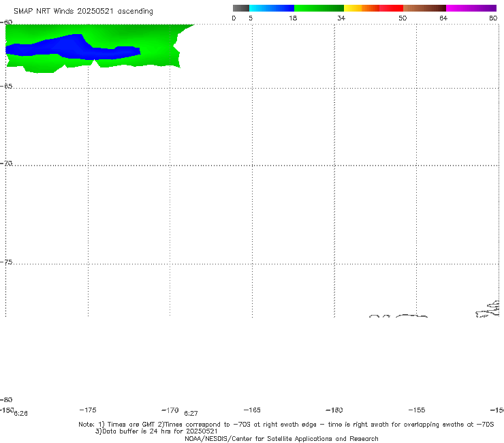Screen dimensions: 504x443
Task: Click the latitude label '-80'
Action: pyautogui.click(x=6, y=399)
